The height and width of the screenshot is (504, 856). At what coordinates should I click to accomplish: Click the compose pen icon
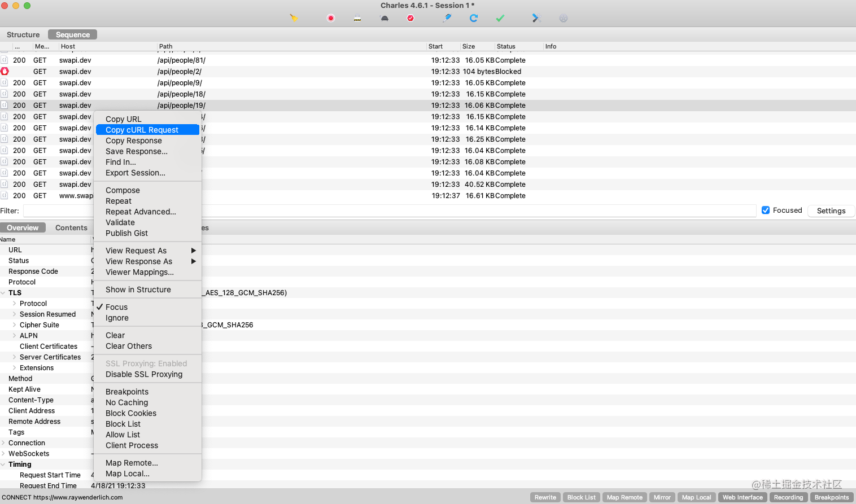click(x=447, y=18)
